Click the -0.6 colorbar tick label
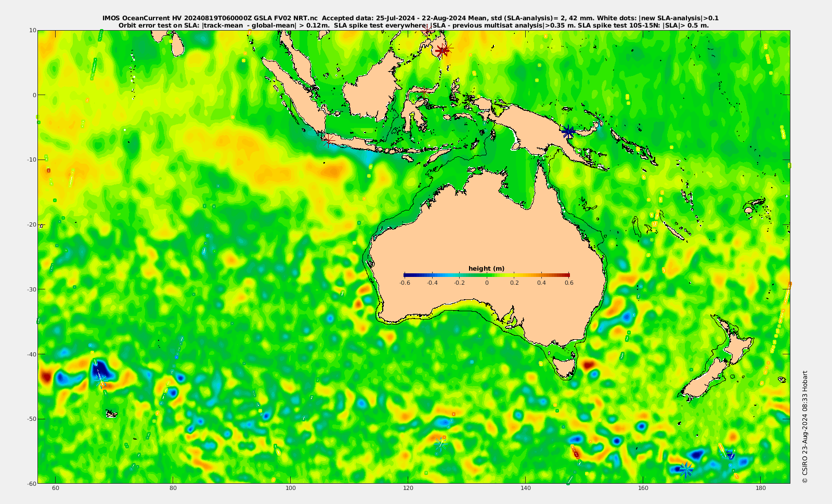The image size is (832, 504). click(x=405, y=283)
